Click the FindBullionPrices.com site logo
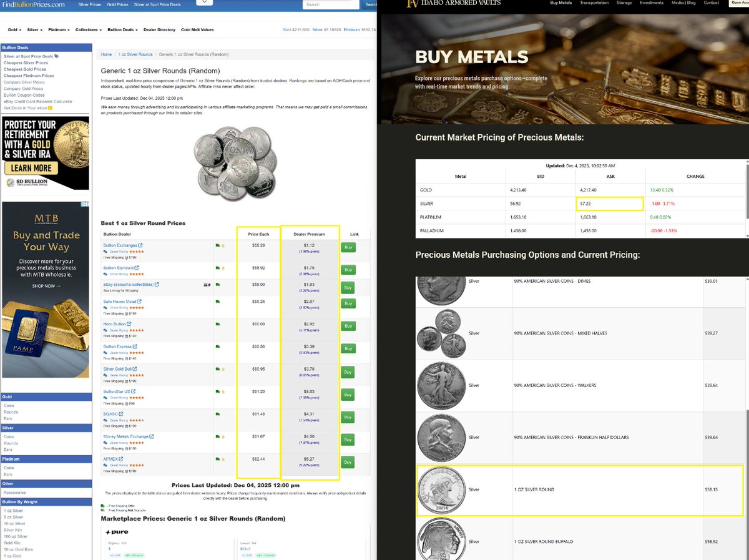 33,4
